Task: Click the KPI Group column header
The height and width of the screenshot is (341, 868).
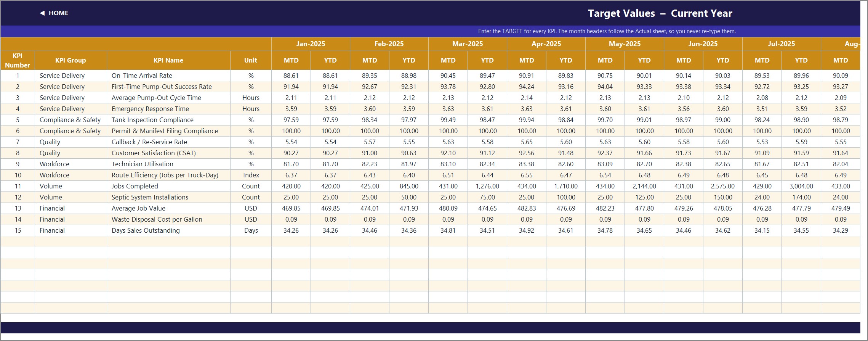Action: [70, 60]
